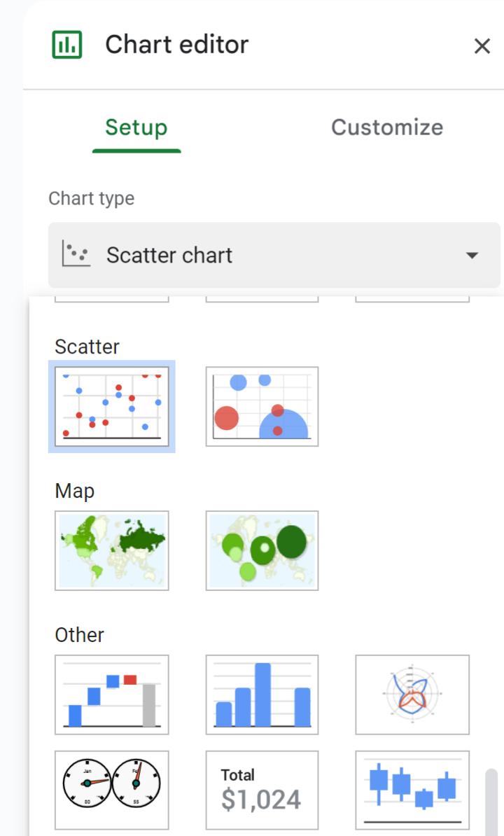Select the waterfall chart type

point(111,695)
